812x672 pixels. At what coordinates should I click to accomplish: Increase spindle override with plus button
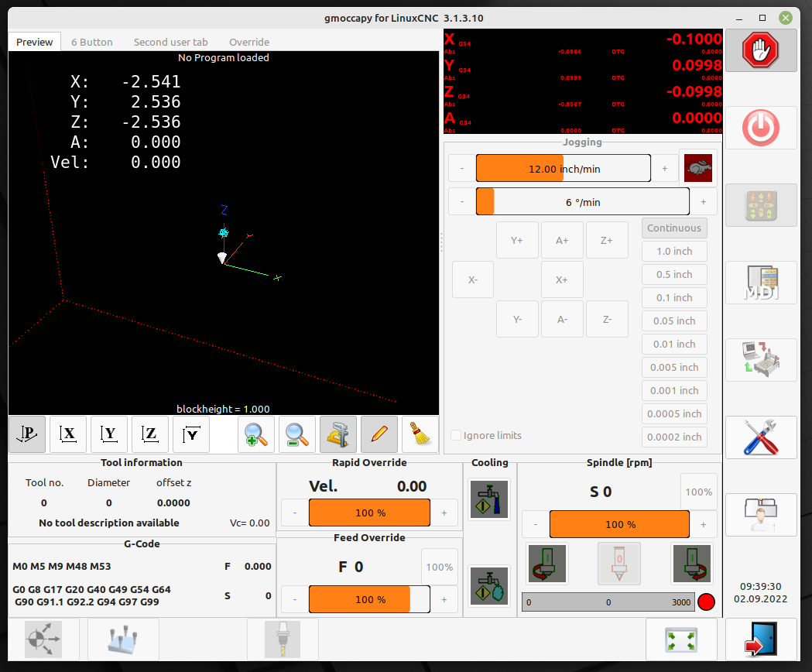pos(704,524)
